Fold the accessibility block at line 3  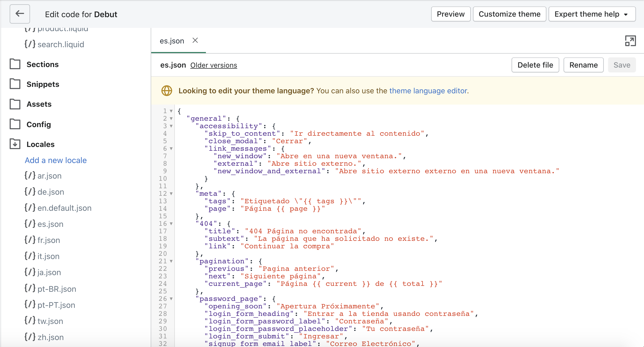point(171,126)
